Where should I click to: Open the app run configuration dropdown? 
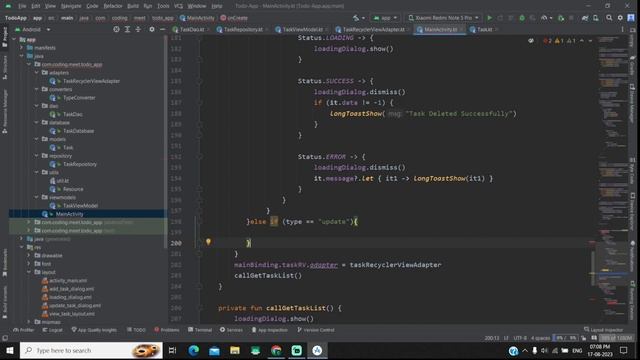385,18
